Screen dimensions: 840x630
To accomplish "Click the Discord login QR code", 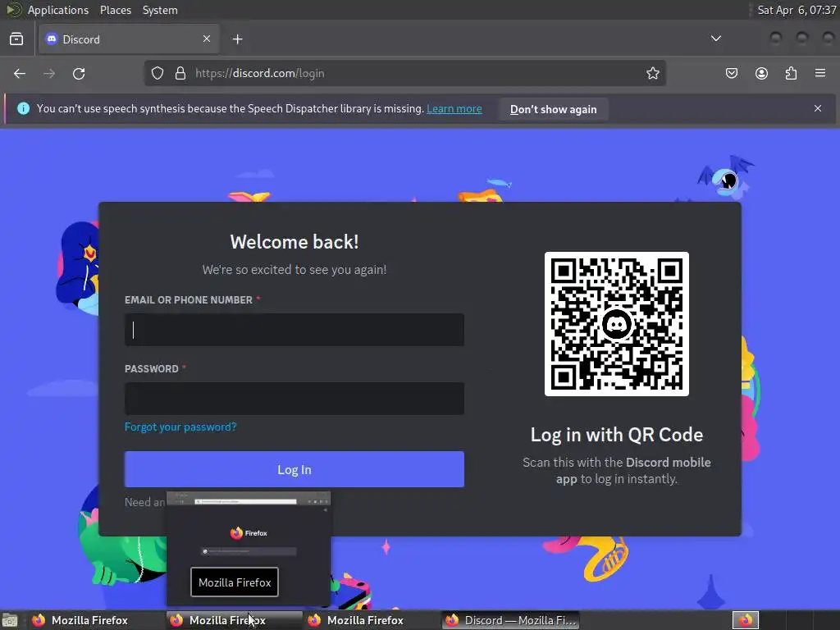I will pos(617,324).
